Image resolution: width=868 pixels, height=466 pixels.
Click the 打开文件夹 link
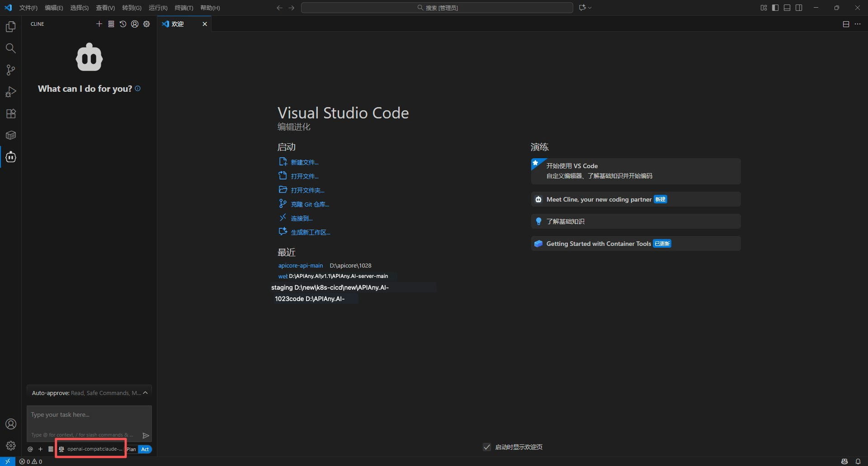tap(307, 190)
